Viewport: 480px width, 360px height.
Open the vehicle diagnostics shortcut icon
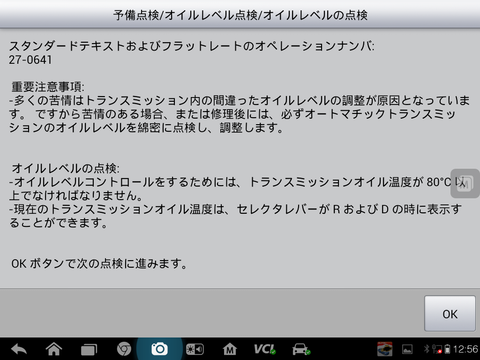tap(301, 349)
